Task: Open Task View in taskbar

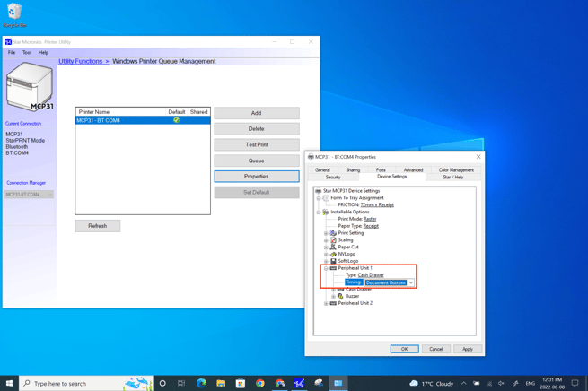Action: [181, 383]
